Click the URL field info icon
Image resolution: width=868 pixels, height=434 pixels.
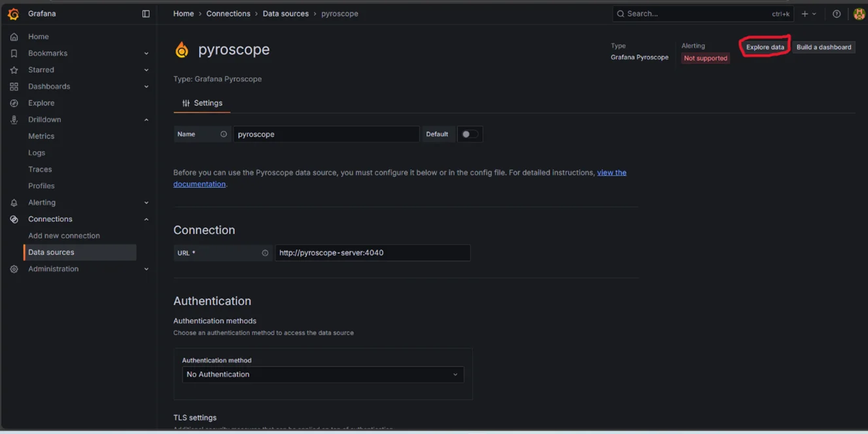pos(265,253)
